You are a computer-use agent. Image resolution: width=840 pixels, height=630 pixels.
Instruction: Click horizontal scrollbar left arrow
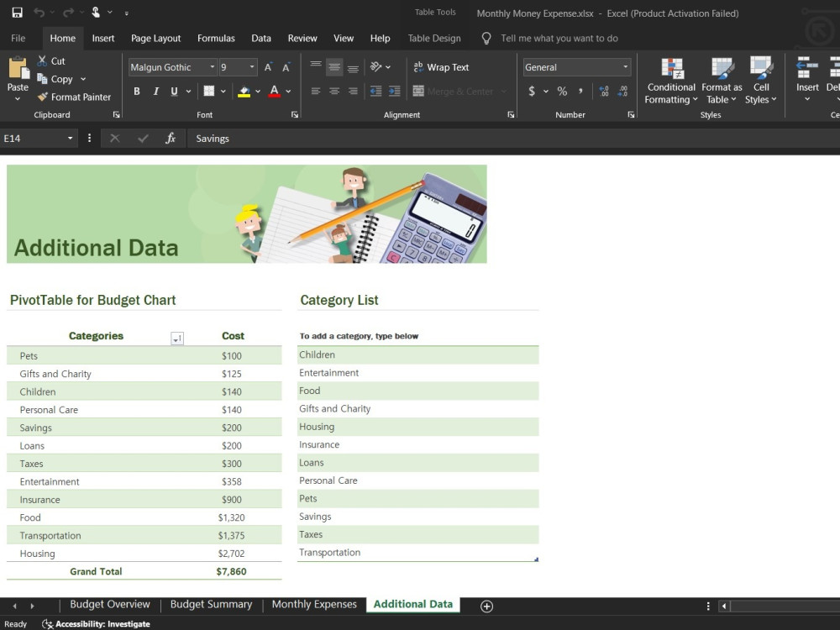724,606
